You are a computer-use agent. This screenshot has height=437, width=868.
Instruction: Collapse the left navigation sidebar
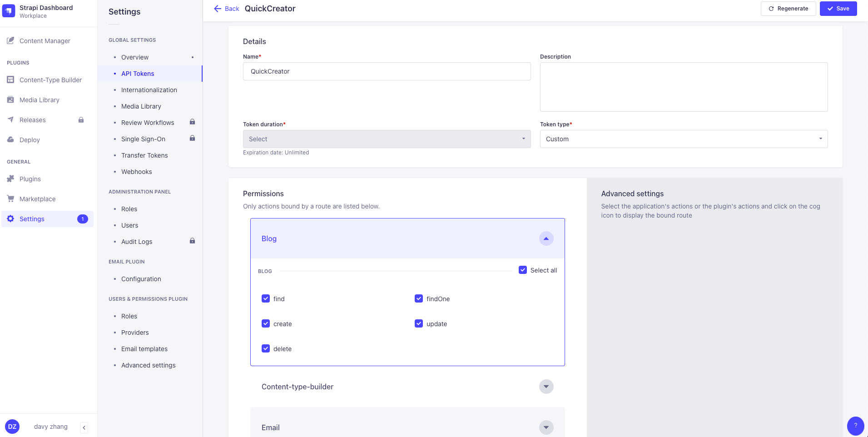pyautogui.click(x=84, y=427)
